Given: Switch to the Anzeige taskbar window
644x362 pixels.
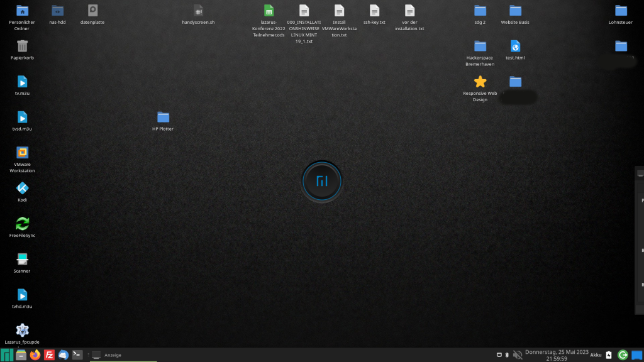Looking at the screenshot, I should [x=113, y=355].
